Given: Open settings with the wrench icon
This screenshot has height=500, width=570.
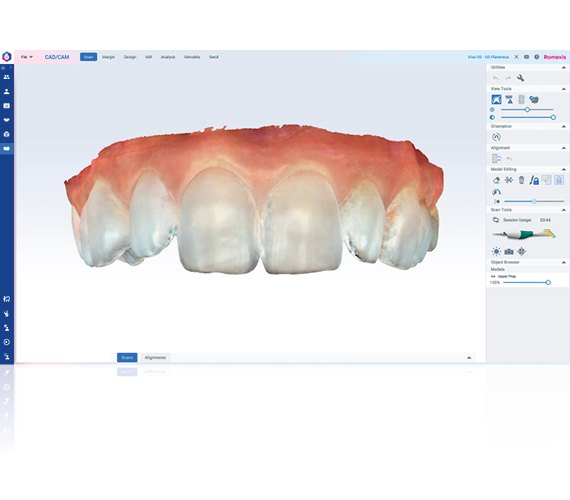Looking at the screenshot, I should (521, 78).
